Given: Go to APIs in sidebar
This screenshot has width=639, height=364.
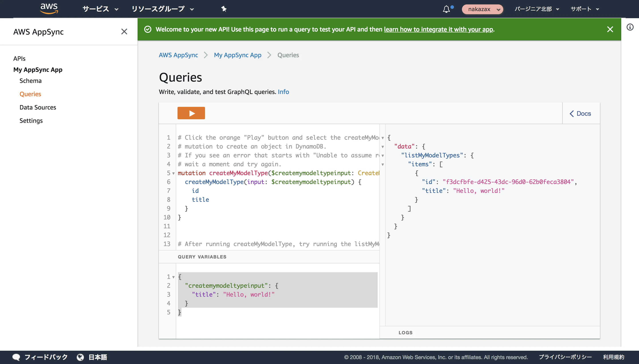Looking at the screenshot, I should click(19, 59).
